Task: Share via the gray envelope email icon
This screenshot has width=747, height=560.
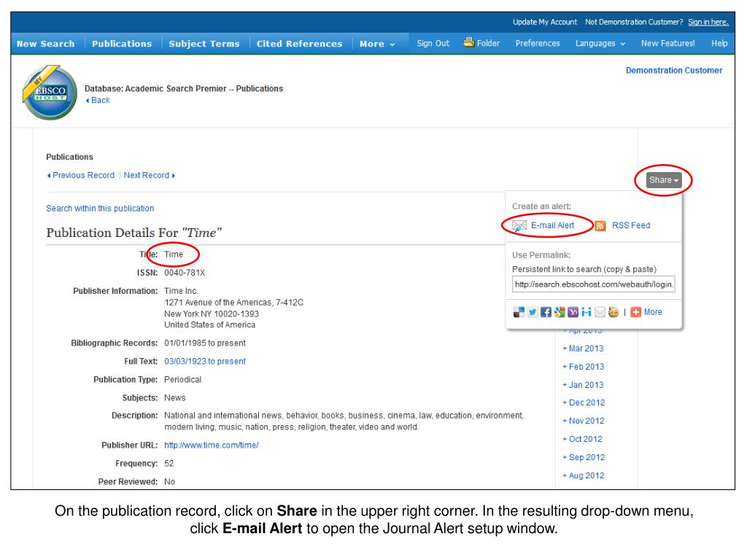Action: tap(600, 312)
